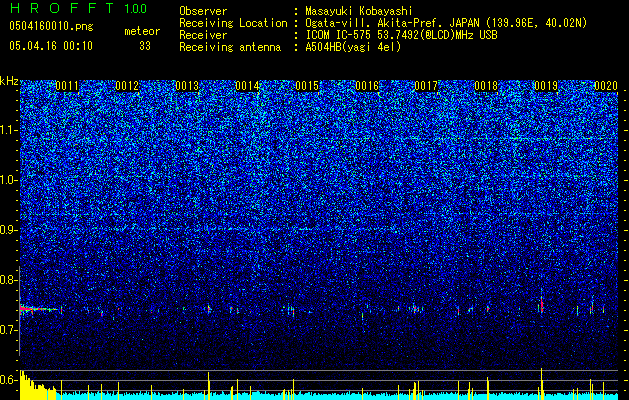Viewport: 629px width, 400px height.
Task: Click the 0015 time marker
Action: [x=307, y=86]
